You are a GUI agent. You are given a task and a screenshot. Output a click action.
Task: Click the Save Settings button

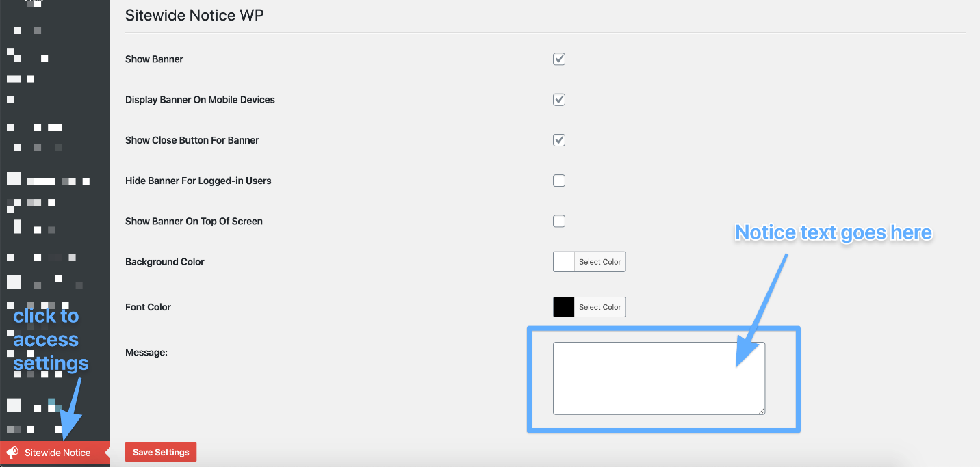161,452
